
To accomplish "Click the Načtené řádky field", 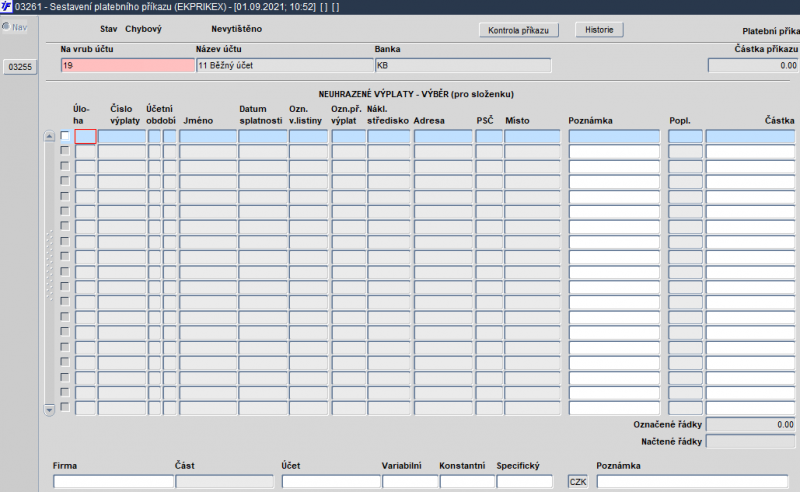I will tap(751, 441).
